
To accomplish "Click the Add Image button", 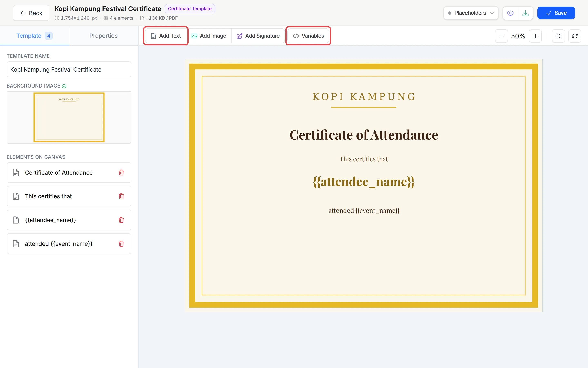I will (209, 36).
